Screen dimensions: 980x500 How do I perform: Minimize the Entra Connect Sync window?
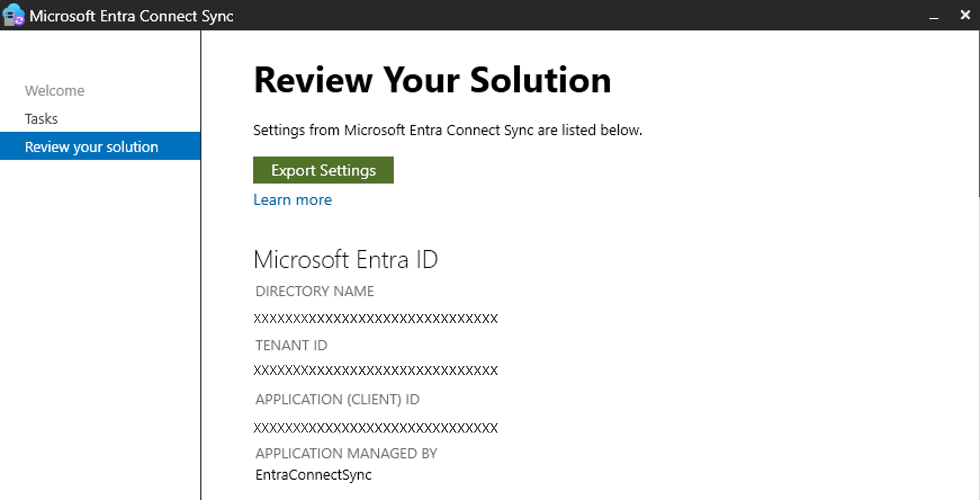click(933, 16)
